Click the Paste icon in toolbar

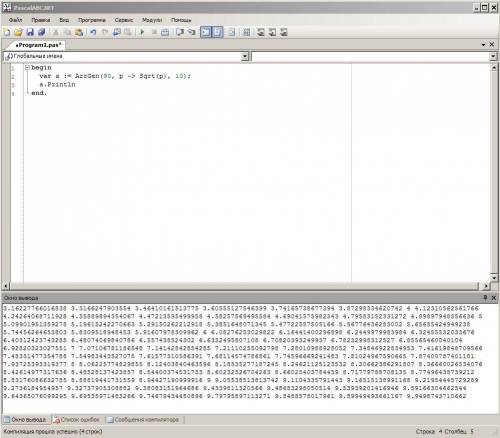pos(79,32)
